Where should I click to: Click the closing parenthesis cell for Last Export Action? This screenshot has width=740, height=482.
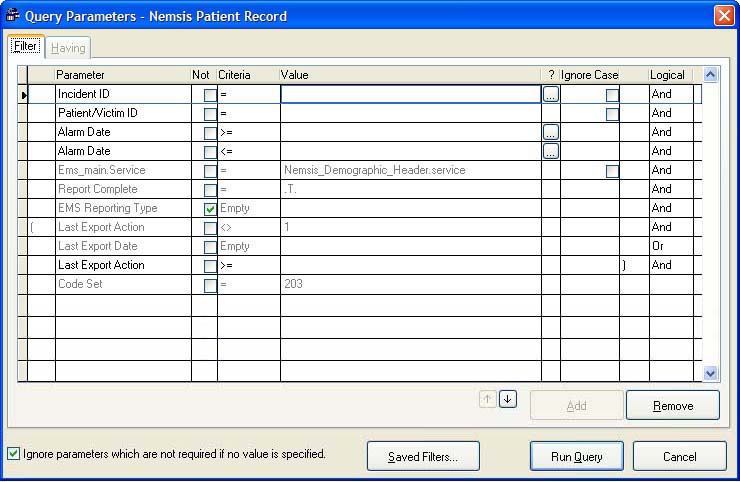[x=634, y=265]
